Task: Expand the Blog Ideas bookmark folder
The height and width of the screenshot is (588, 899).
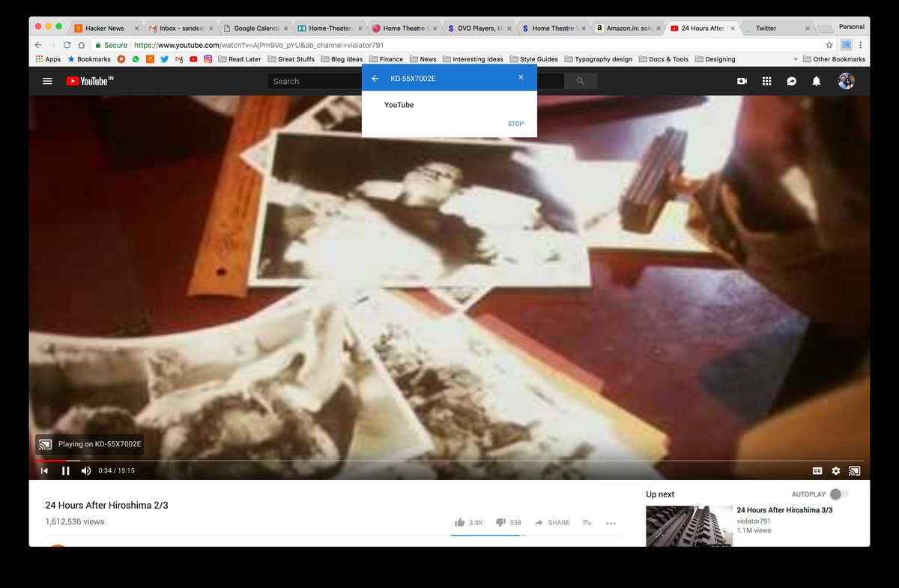Action: [x=342, y=59]
